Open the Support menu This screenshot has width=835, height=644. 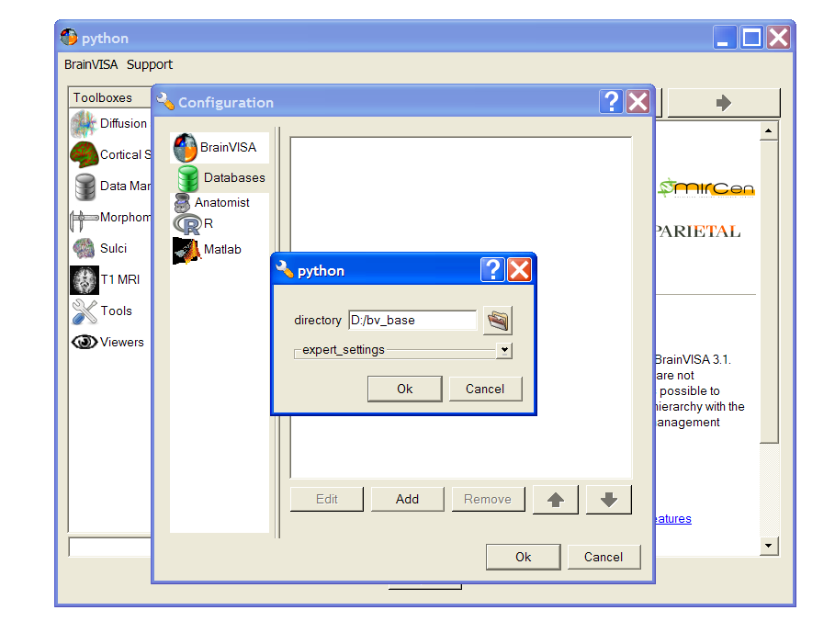(x=149, y=64)
